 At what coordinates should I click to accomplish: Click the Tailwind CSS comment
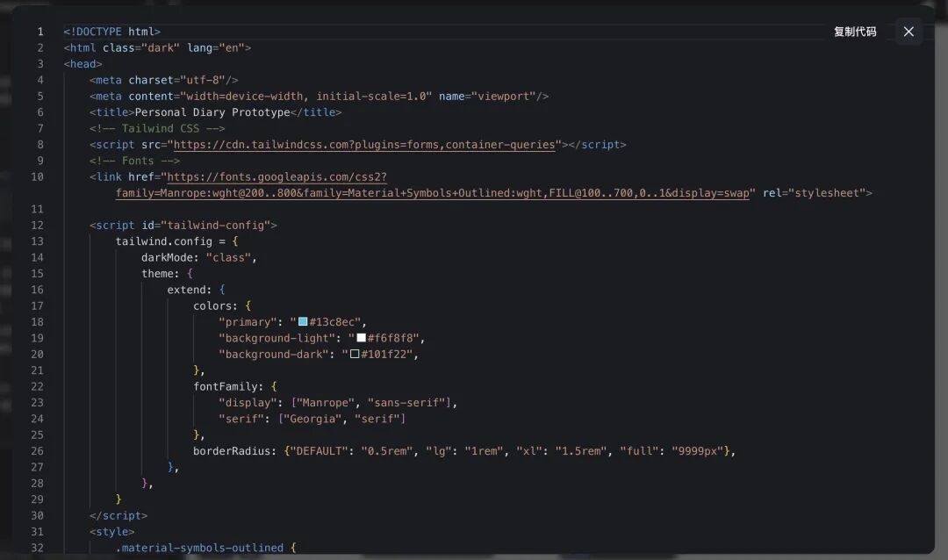157,128
